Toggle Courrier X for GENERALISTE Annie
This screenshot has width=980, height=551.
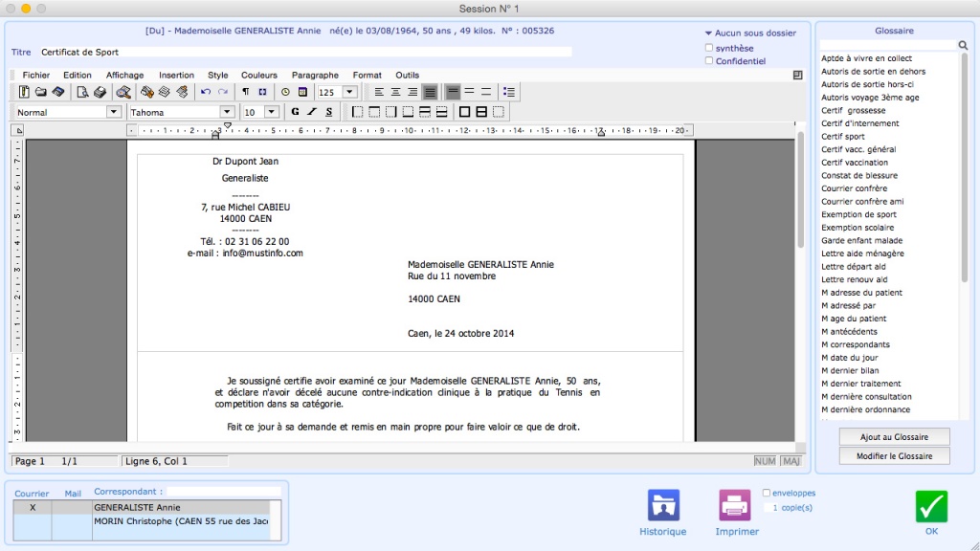tap(33, 507)
